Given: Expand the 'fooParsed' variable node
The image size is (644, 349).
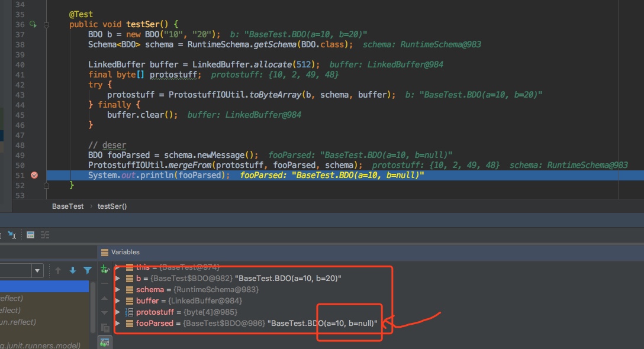Looking at the screenshot, I should pos(118,324).
